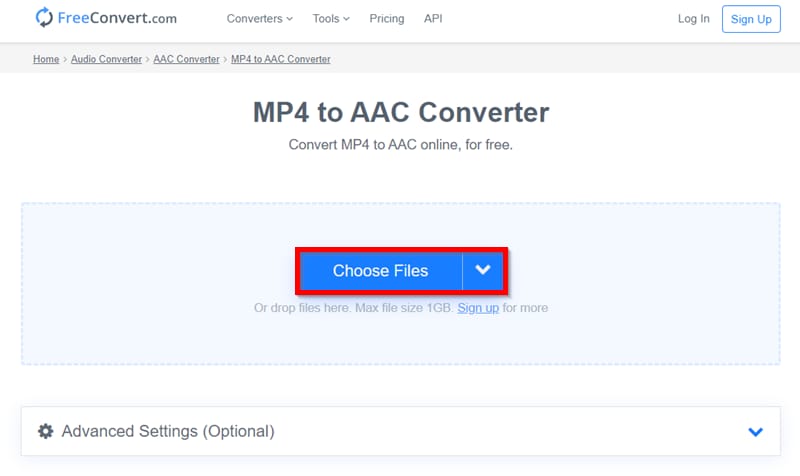Open the Converters dropdown menu
This screenshot has height=476, width=800.
[260, 19]
